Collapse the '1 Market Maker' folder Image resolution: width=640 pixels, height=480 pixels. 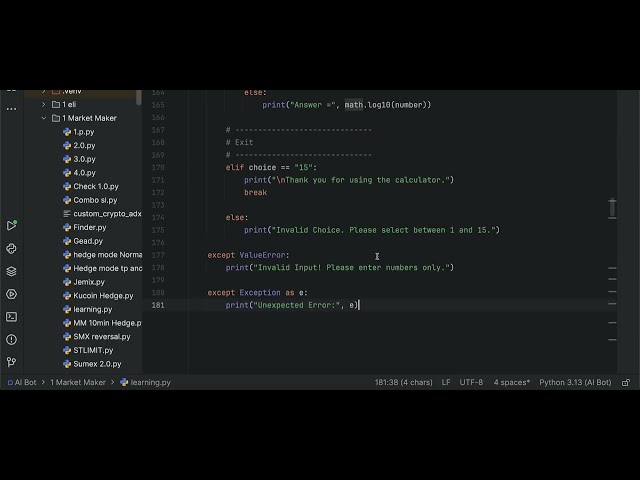tap(44, 118)
